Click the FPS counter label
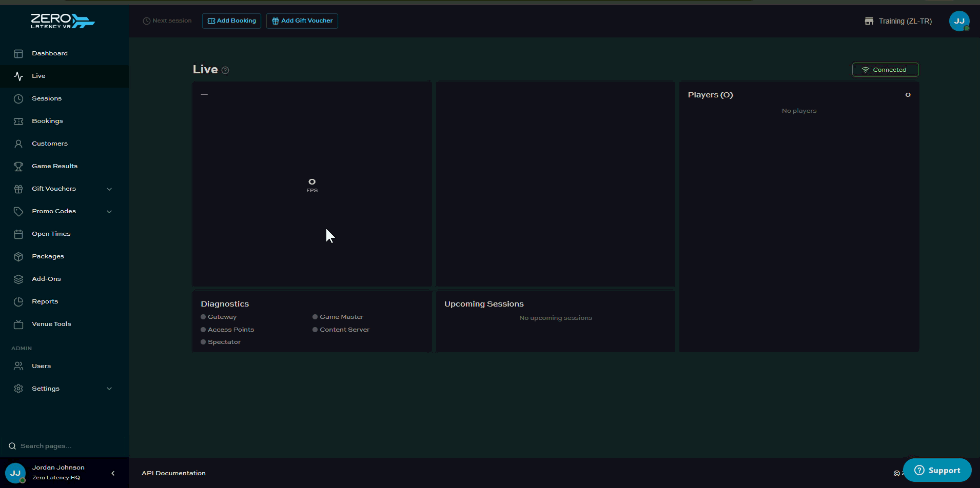 coord(312,191)
